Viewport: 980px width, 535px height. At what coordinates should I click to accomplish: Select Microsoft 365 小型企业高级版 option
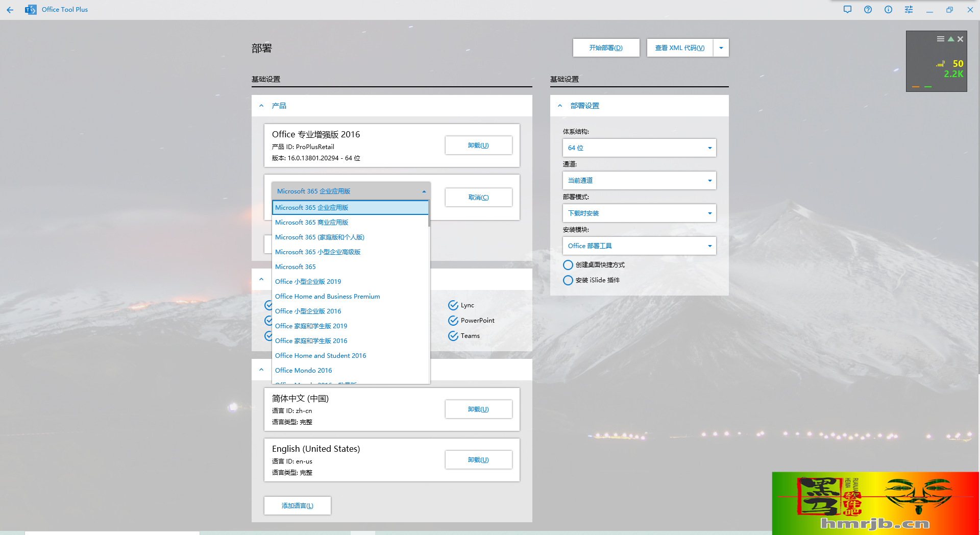pos(350,252)
